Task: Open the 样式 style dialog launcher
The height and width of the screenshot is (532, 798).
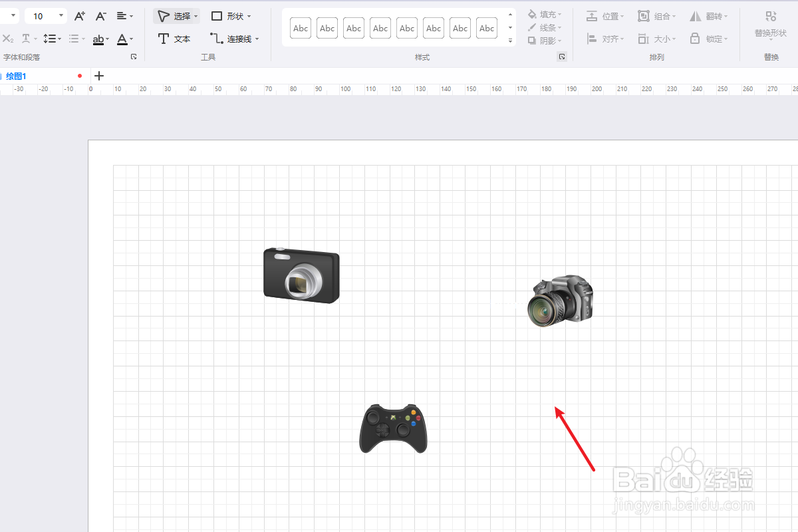Action: (x=562, y=57)
